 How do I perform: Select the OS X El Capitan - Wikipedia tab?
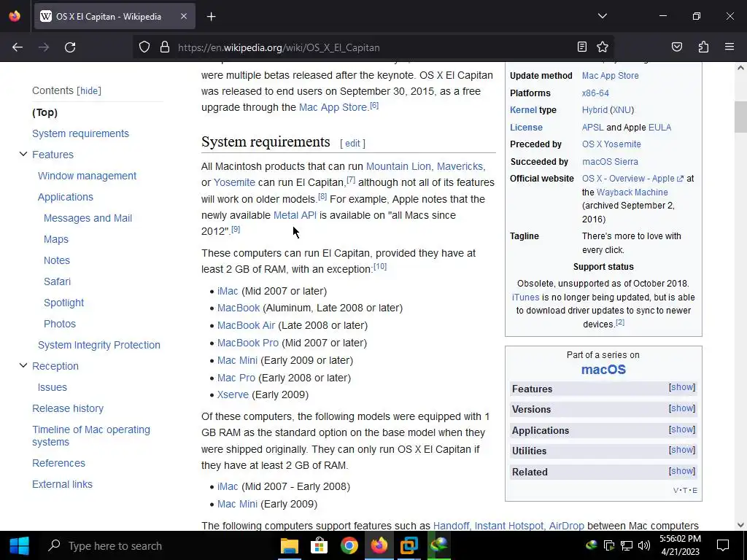click(115, 16)
